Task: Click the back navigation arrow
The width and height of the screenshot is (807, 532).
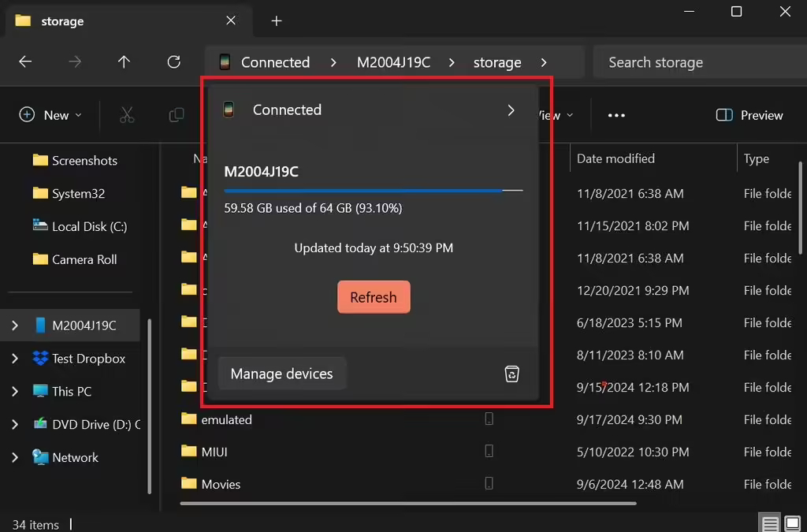Action: (25, 62)
